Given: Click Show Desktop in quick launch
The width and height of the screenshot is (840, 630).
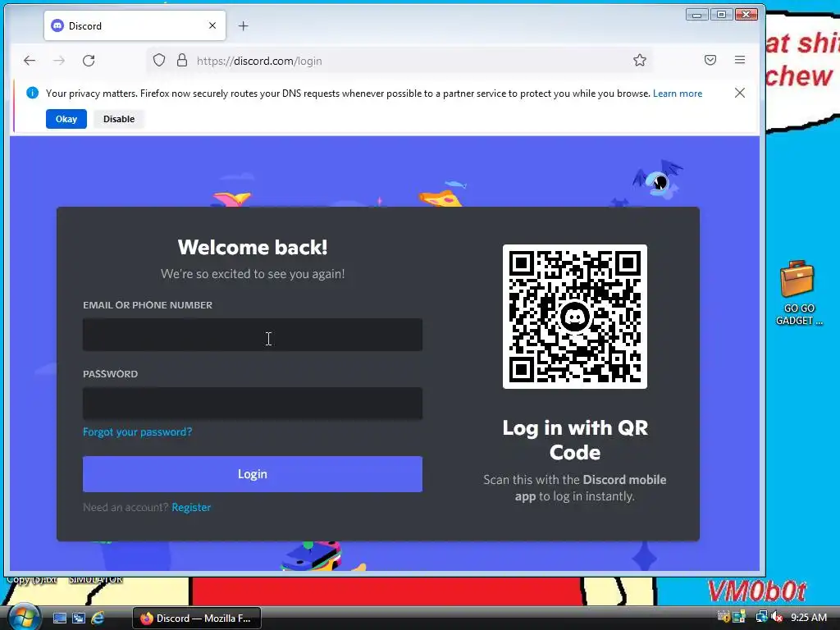Looking at the screenshot, I should [x=59, y=619].
